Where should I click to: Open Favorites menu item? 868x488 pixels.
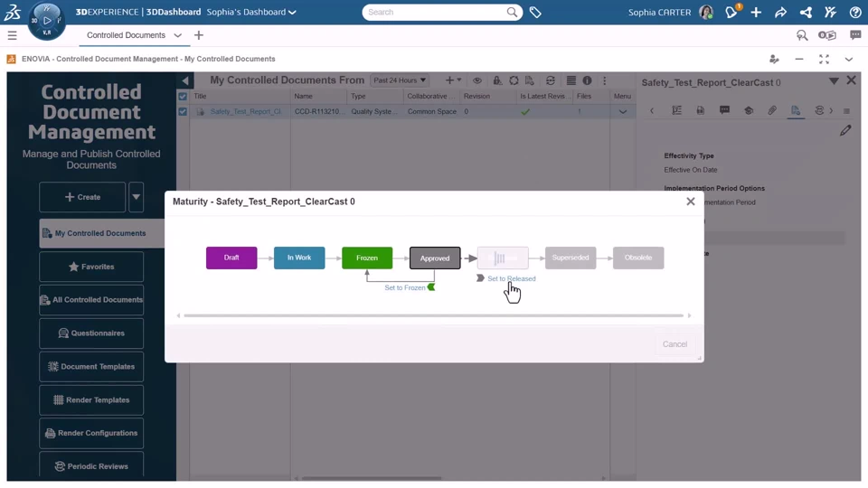point(91,267)
